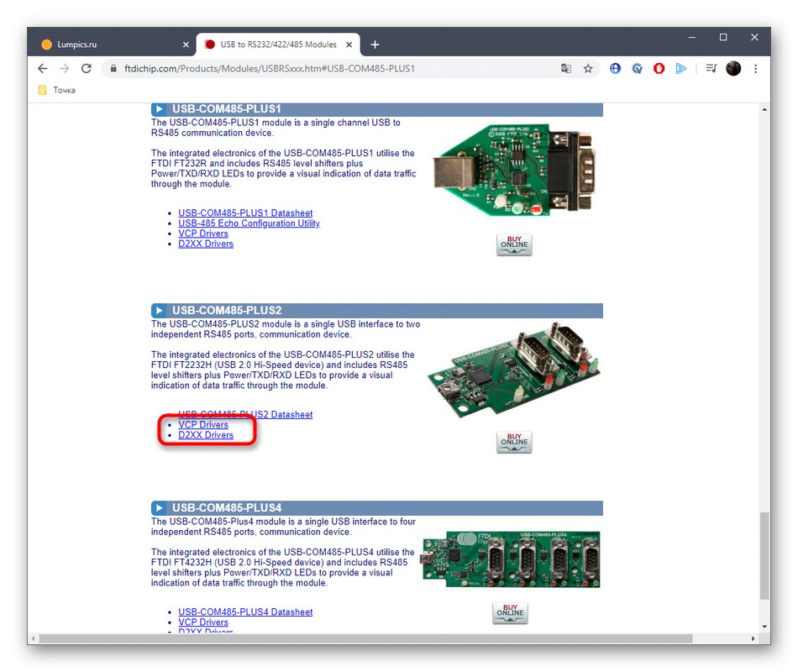The height and width of the screenshot is (672, 798).
Task: Click the vertical scrollbar thumb
Action: tap(764, 556)
